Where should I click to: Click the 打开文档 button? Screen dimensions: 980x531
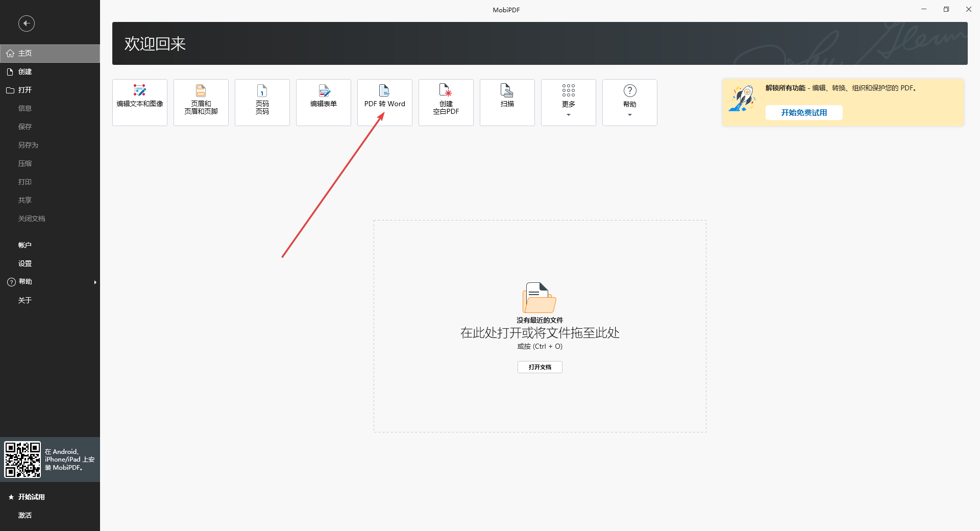pyautogui.click(x=540, y=367)
